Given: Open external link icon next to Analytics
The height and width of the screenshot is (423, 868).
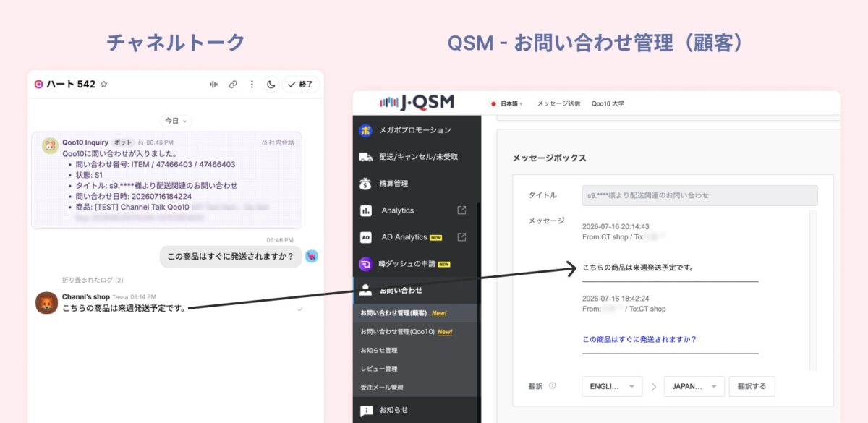Looking at the screenshot, I should tap(461, 210).
